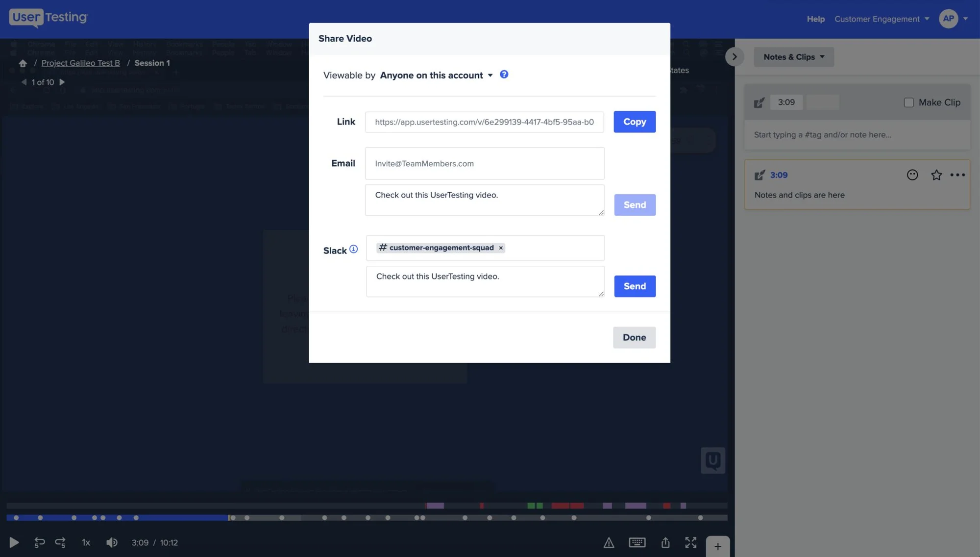Skip forward five seconds
980x557 pixels.
click(60, 542)
